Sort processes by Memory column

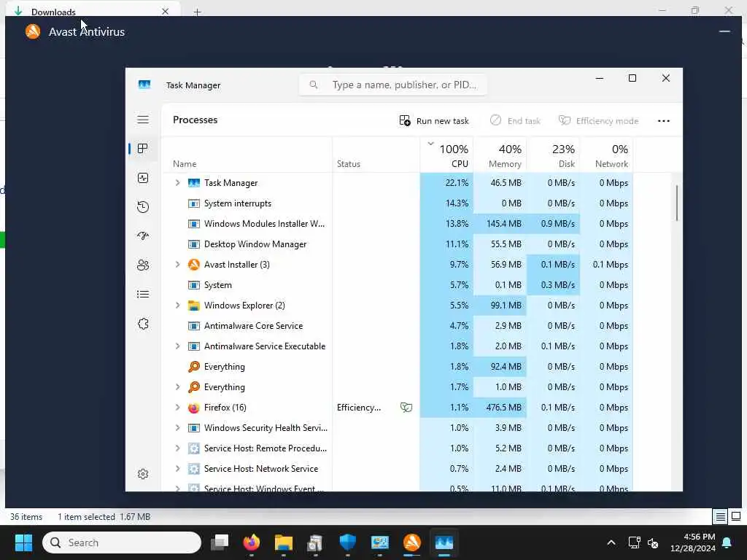[x=500, y=155]
